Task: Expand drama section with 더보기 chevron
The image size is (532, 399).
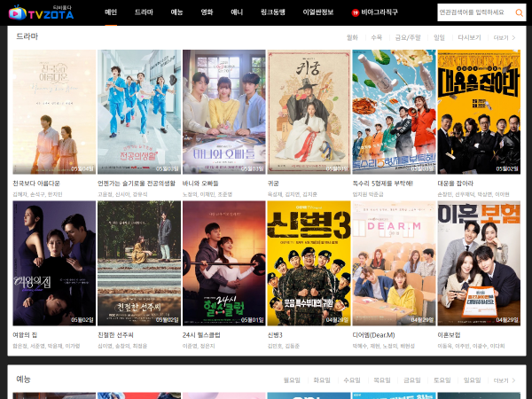Action: pyautogui.click(x=505, y=37)
